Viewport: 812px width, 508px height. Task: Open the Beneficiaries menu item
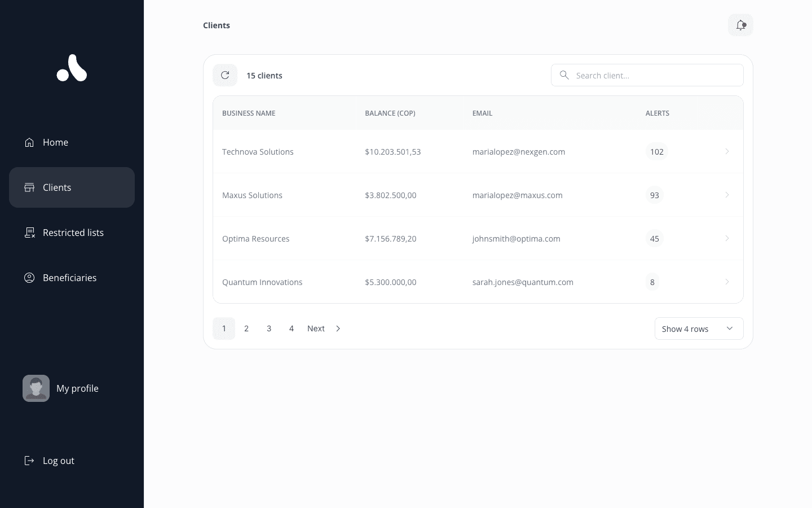coord(72,278)
